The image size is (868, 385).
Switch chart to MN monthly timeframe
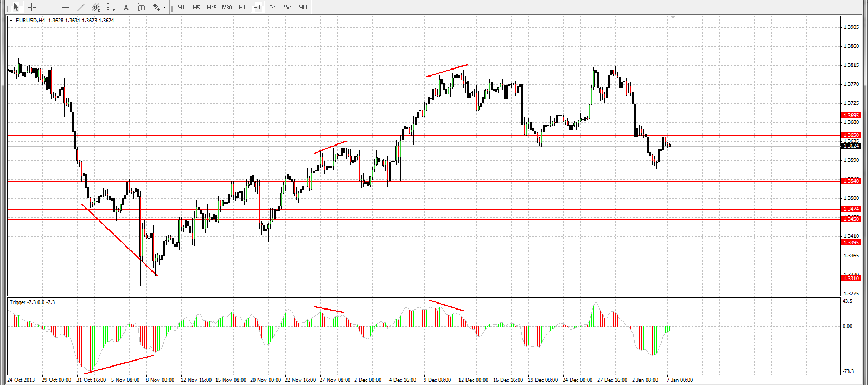click(303, 7)
